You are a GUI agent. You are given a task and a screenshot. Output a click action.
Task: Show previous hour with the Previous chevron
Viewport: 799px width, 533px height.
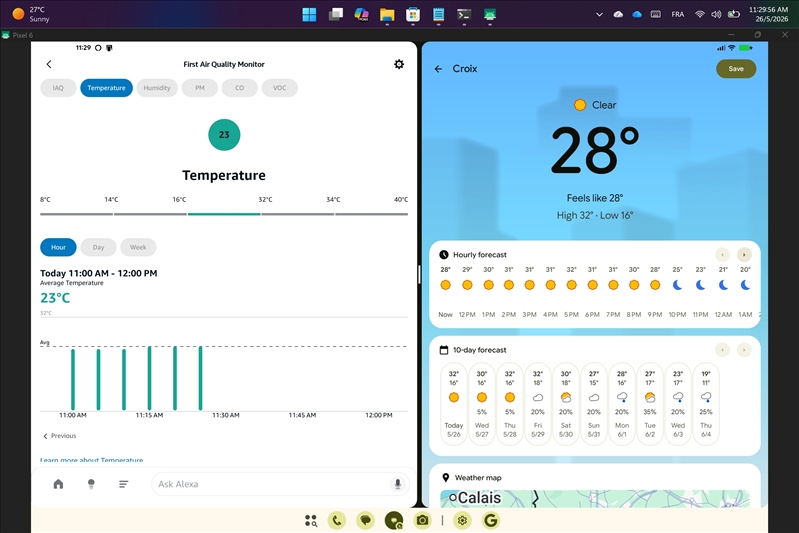pos(60,436)
